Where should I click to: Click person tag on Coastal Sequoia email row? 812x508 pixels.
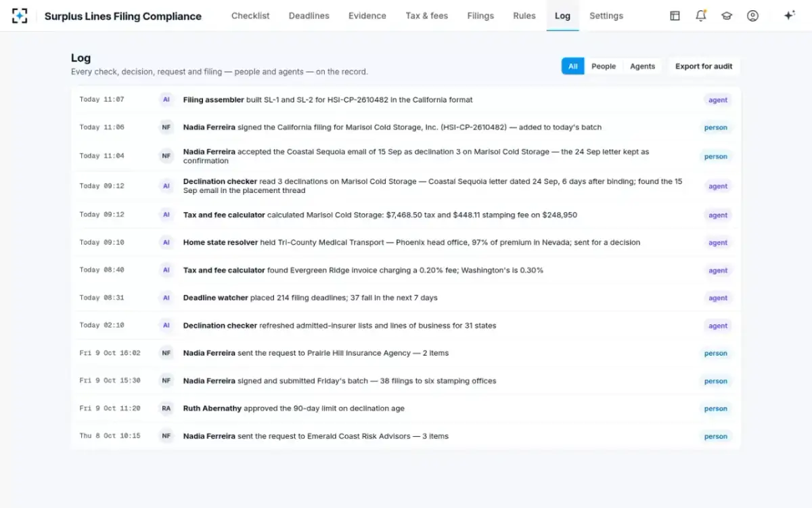coord(715,156)
